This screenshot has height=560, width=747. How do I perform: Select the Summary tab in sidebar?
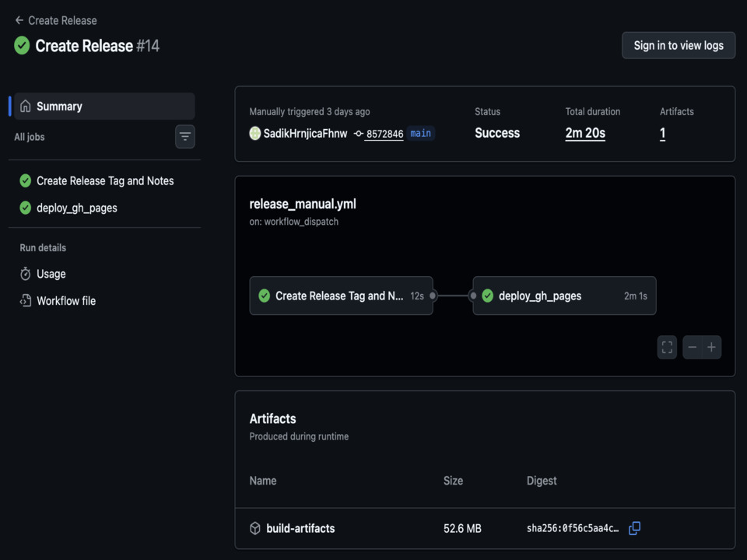[104, 107]
